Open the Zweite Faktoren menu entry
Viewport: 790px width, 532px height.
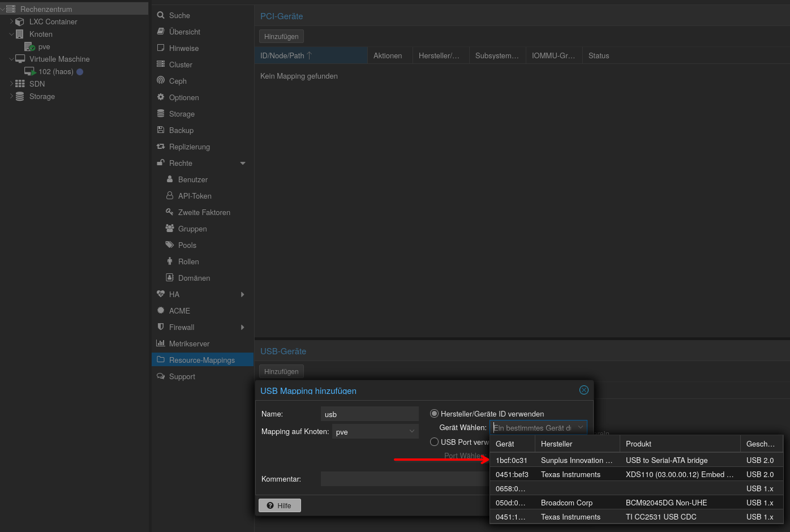click(204, 212)
